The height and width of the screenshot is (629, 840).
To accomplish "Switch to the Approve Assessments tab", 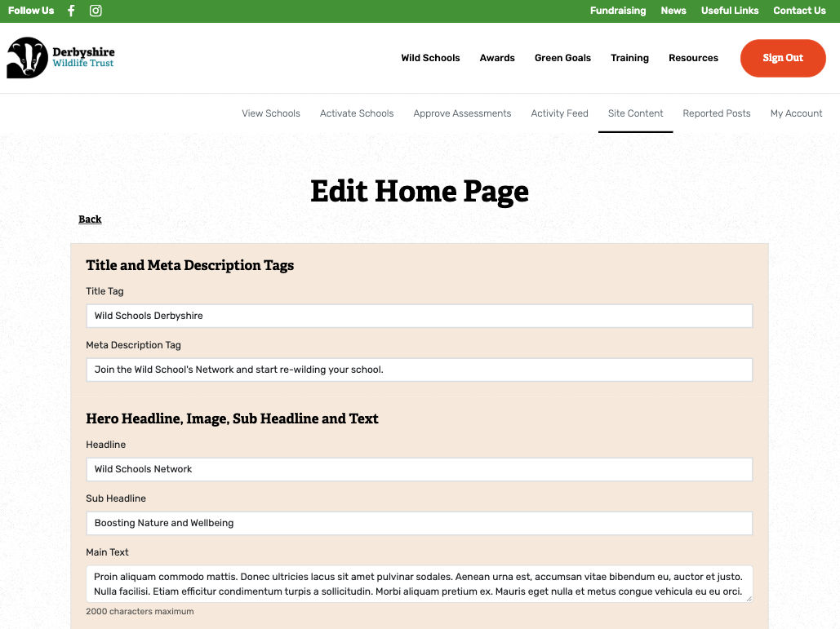I will 462,113.
